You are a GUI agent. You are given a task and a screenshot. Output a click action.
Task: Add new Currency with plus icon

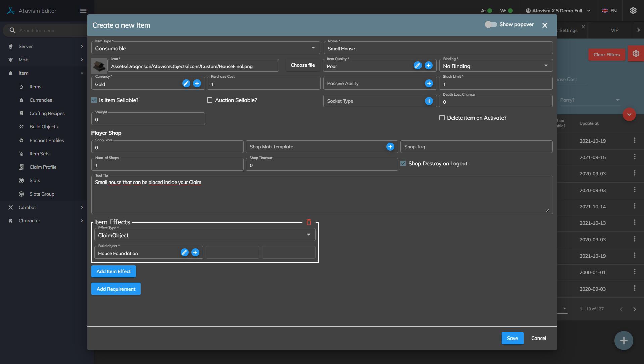(197, 84)
